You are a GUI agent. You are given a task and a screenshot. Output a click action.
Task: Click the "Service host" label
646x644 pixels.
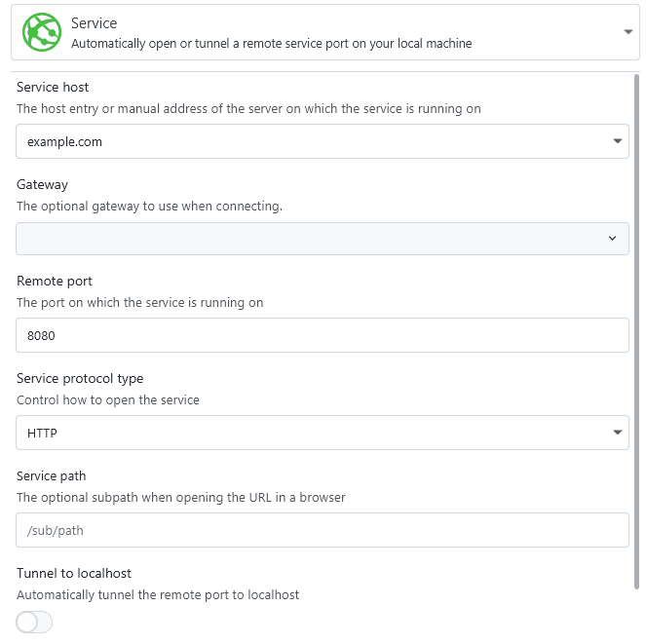[x=53, y=88]
